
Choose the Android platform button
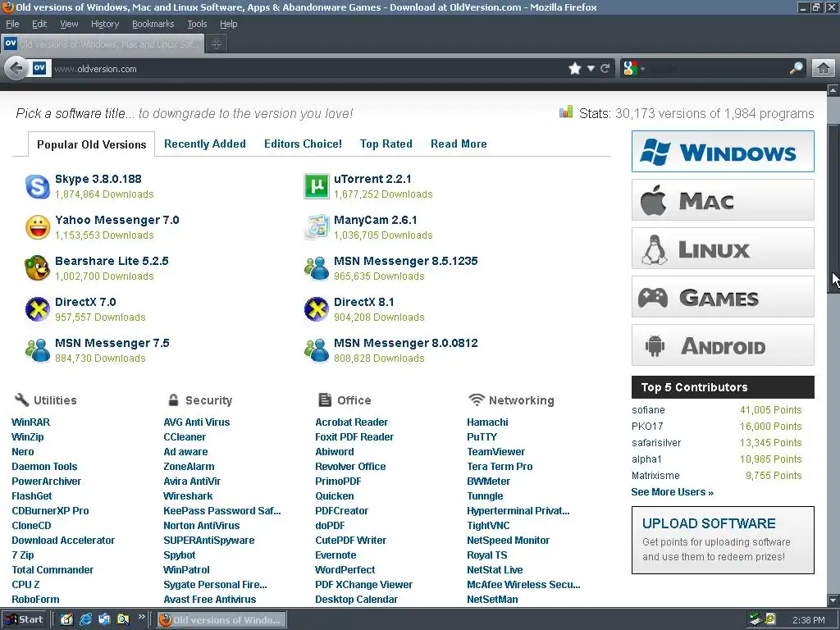coord(723,345)
